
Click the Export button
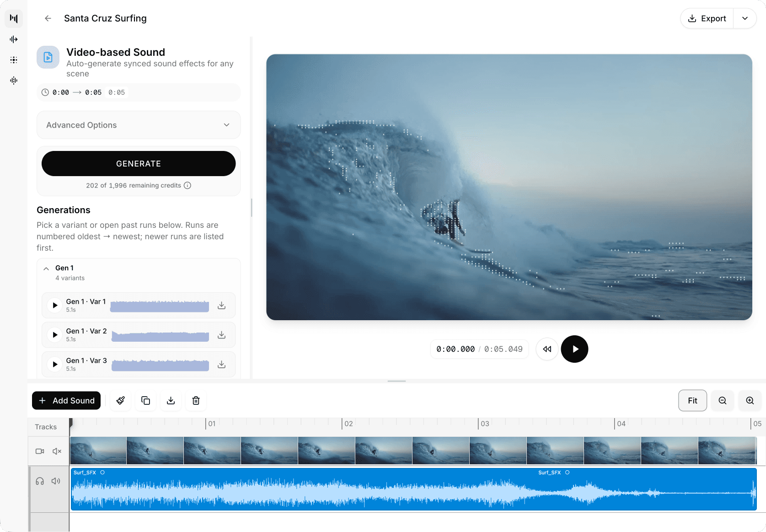point(707,18)
